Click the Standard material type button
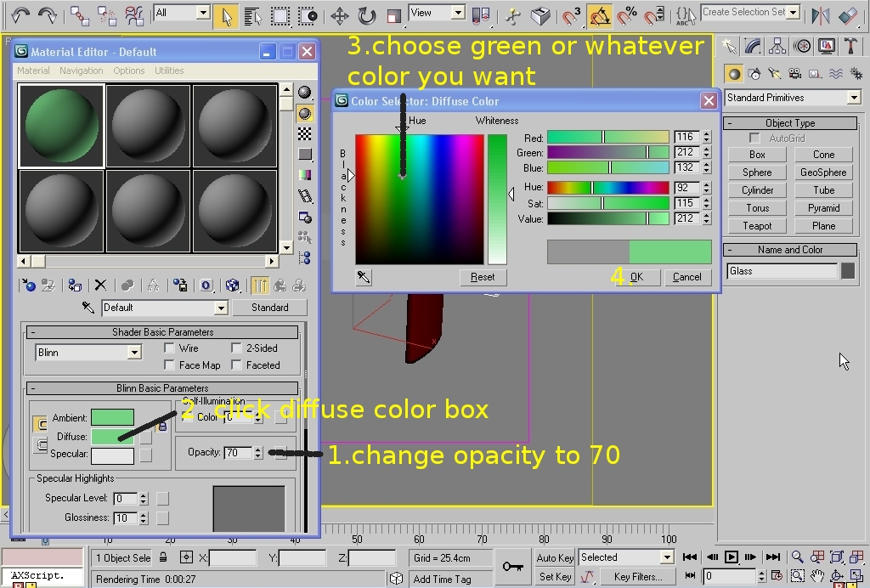This screenshot has height=588, width=870. pyautogui.click(x=269, y=308)
